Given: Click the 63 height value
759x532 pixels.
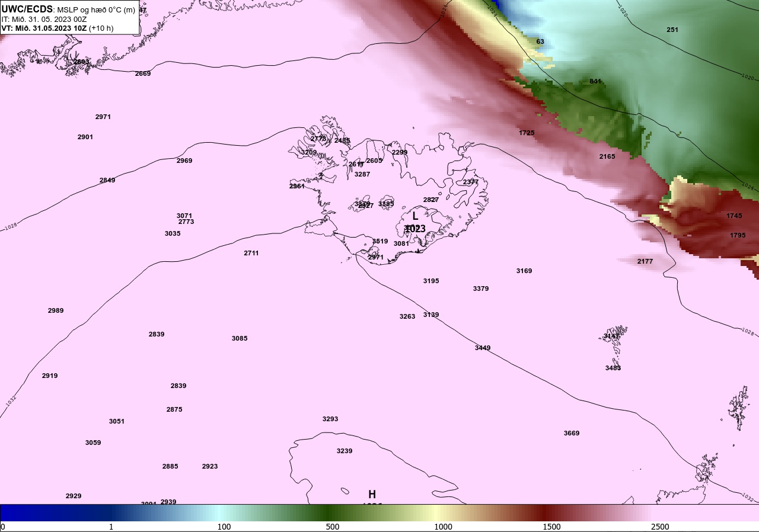Looking at the screenshot, I should [x=540, y=41].
